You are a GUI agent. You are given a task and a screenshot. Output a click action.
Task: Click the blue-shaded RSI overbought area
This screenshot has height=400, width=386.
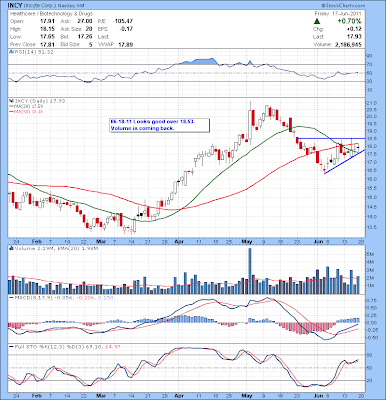point(197,62)
